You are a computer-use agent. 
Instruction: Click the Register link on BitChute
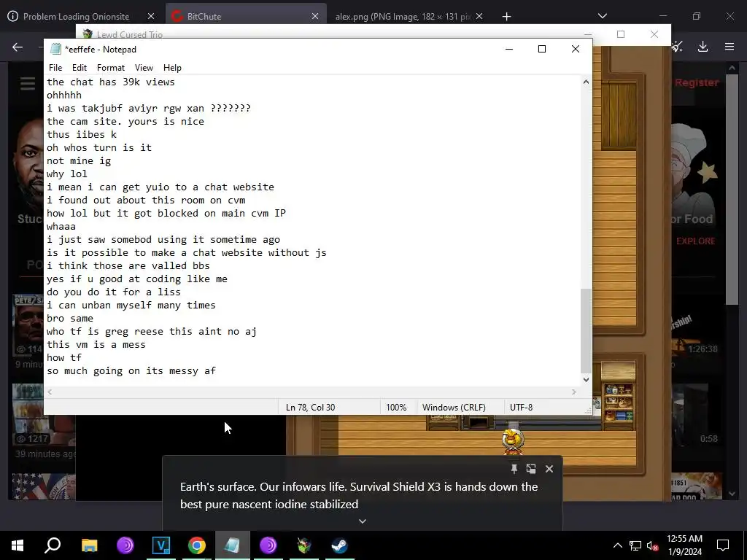697,82
